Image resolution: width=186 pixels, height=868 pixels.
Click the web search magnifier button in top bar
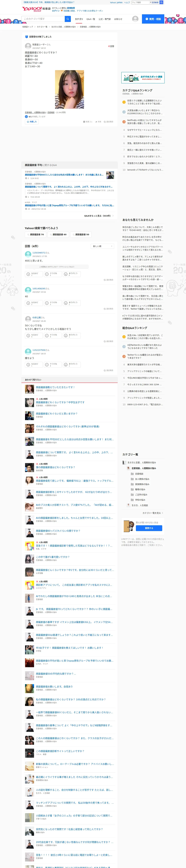pos(161,2)
